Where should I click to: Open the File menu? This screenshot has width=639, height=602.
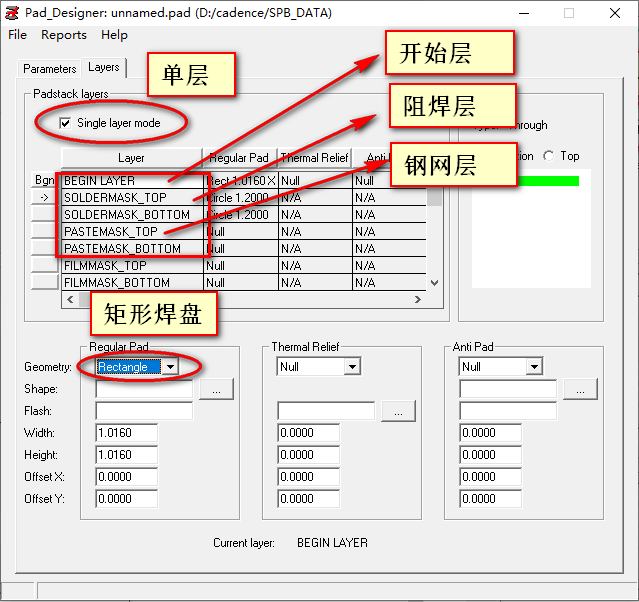[18, 34]
